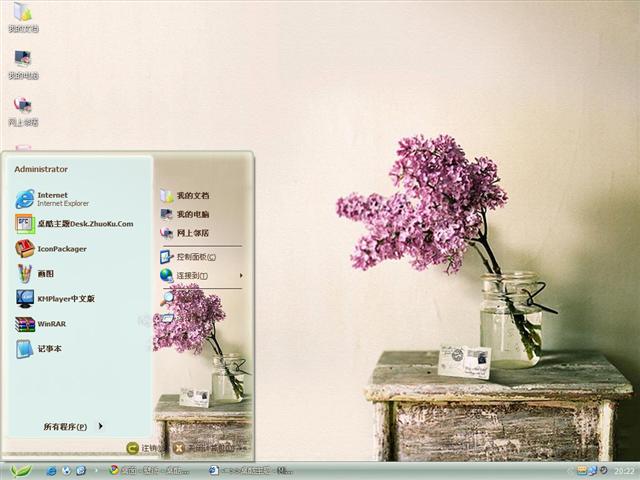This screenshot has width=640, height=480.
Task: Click the first system tray icon
Action: pos(581,471)
